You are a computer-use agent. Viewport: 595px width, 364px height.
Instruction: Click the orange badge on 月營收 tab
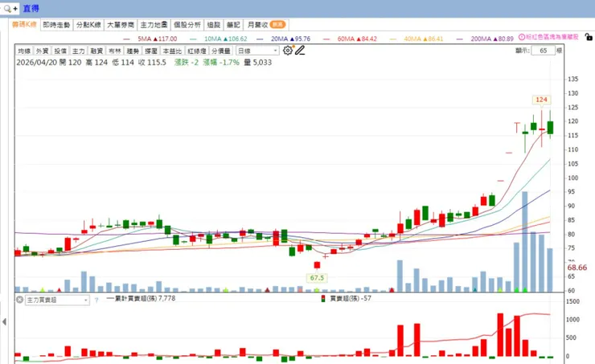pos(277,24)
